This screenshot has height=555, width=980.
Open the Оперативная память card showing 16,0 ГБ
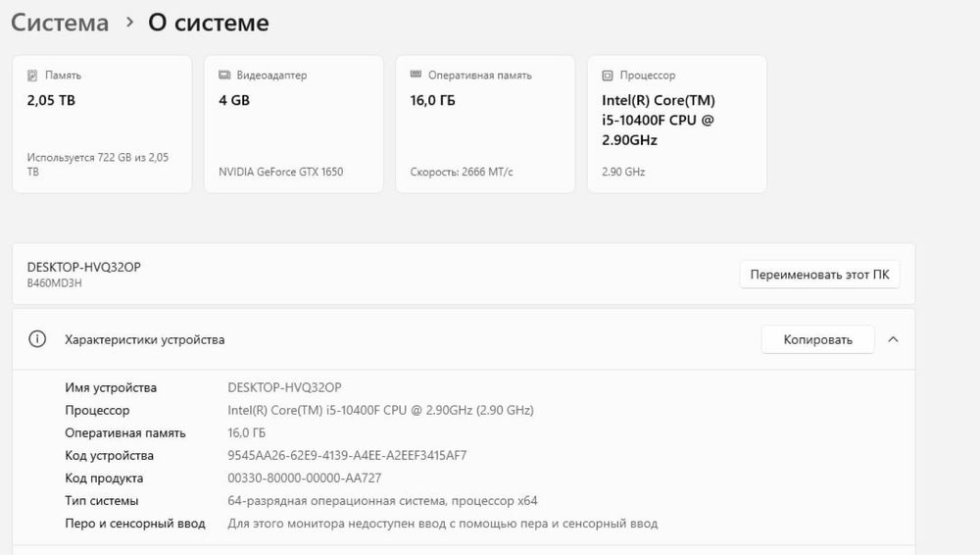(x=485, y=124)
